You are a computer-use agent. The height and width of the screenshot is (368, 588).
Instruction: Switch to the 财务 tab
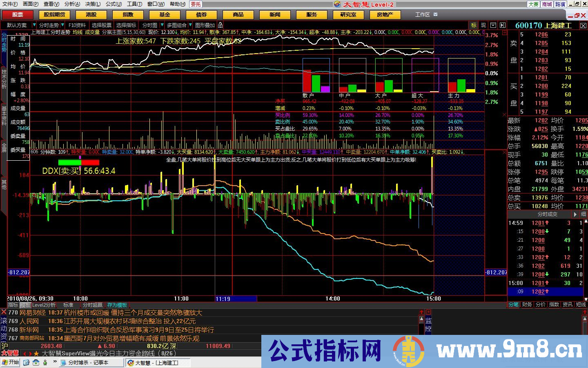click(527, 305)
